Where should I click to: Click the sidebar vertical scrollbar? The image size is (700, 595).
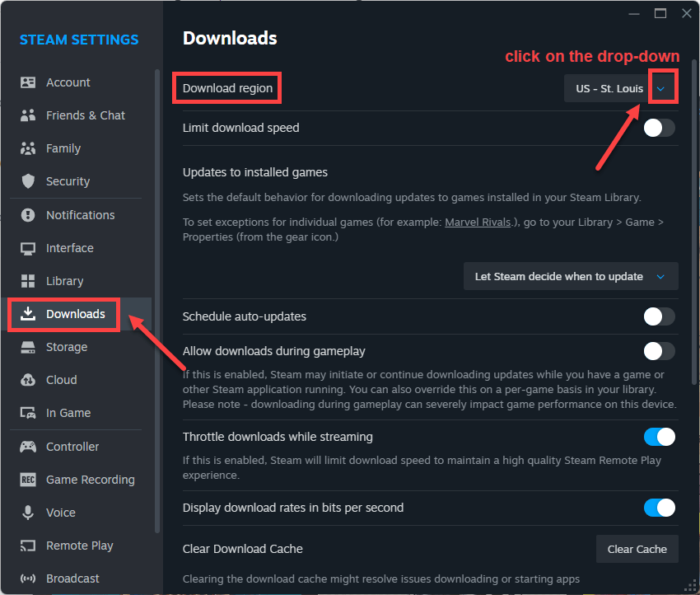pyautogui.click(x=157, y=301)
